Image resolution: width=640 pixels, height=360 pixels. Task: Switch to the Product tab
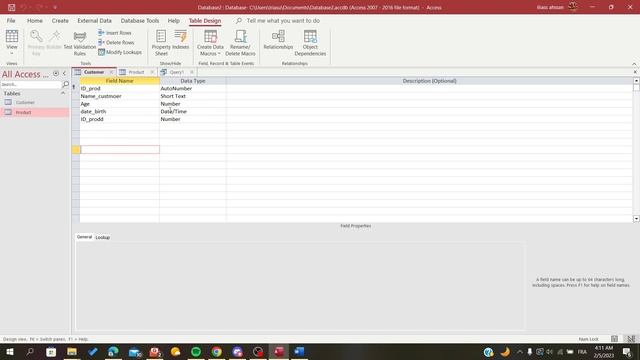tap(136, 72)
